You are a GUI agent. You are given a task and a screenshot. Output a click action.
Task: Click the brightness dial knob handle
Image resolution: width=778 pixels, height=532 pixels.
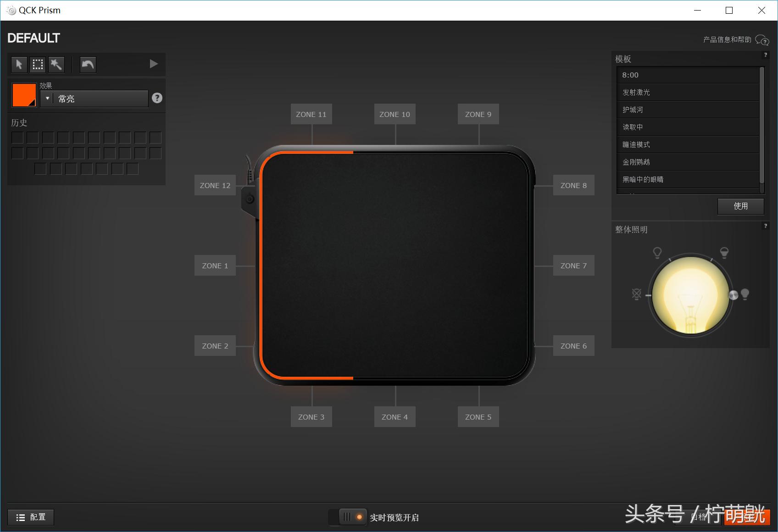tap(734, 295)
